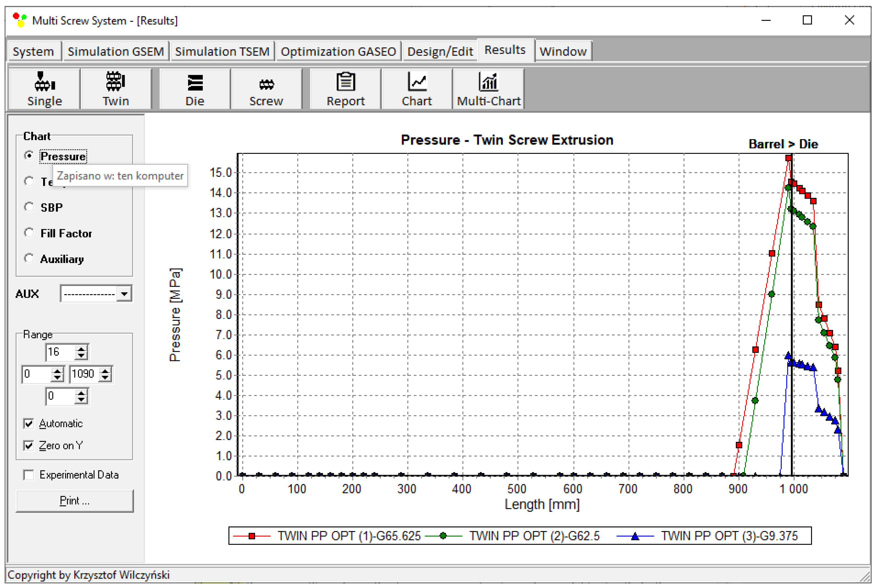Open the Report clipboard icon
The width and height of the screenshot is (876, 588).
pyautogui.click(x=345, y=89)
